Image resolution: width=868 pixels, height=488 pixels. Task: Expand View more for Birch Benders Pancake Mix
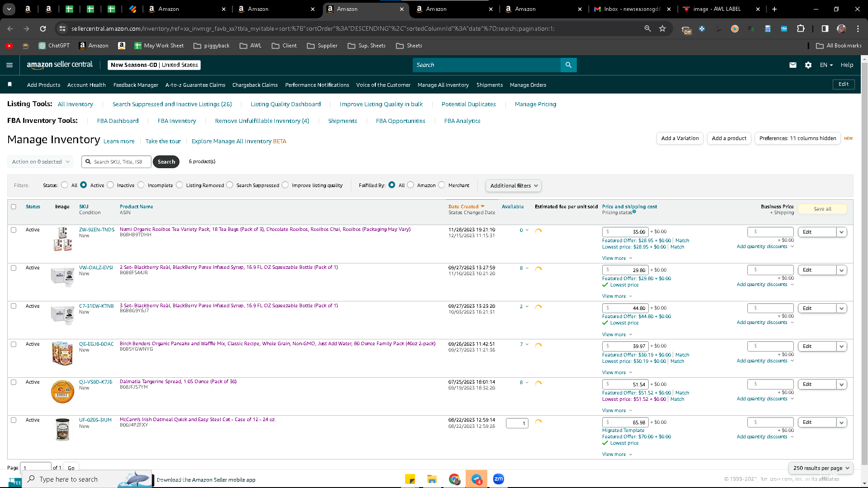617,373
